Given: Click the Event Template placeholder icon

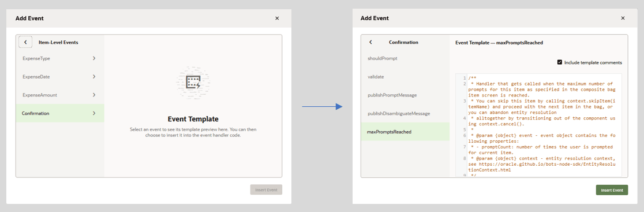Looking at the screenshot, I should 193,83.
